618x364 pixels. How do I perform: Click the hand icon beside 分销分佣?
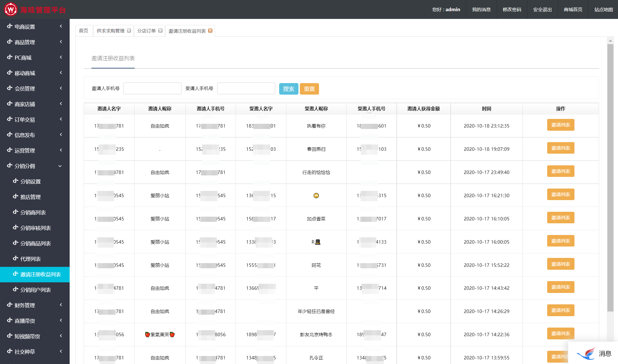[x=10, y=165]
